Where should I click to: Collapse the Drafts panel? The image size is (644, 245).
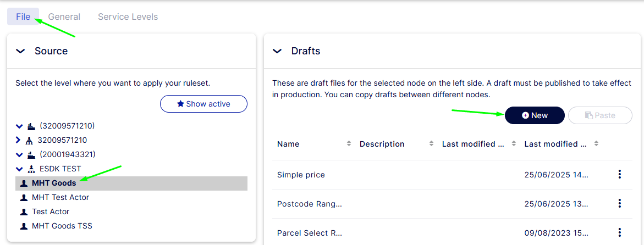click(x=278, y=51)
